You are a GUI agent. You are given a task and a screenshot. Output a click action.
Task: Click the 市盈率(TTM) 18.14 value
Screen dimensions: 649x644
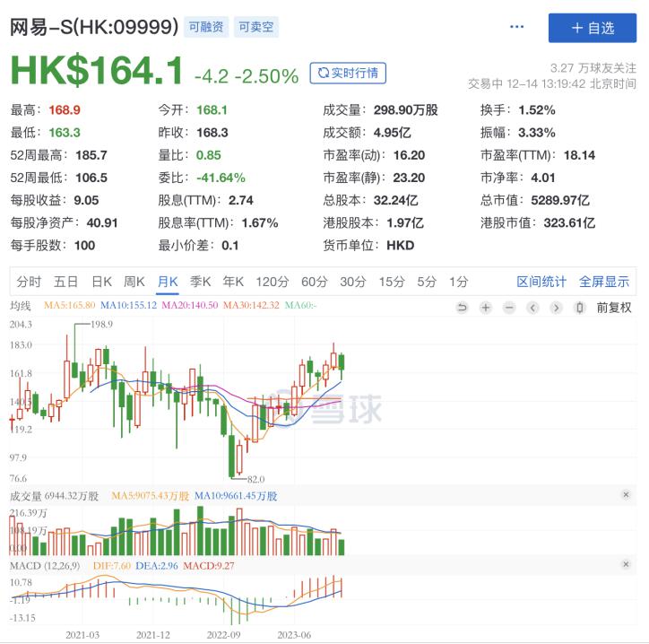click(x=579, y=155)
